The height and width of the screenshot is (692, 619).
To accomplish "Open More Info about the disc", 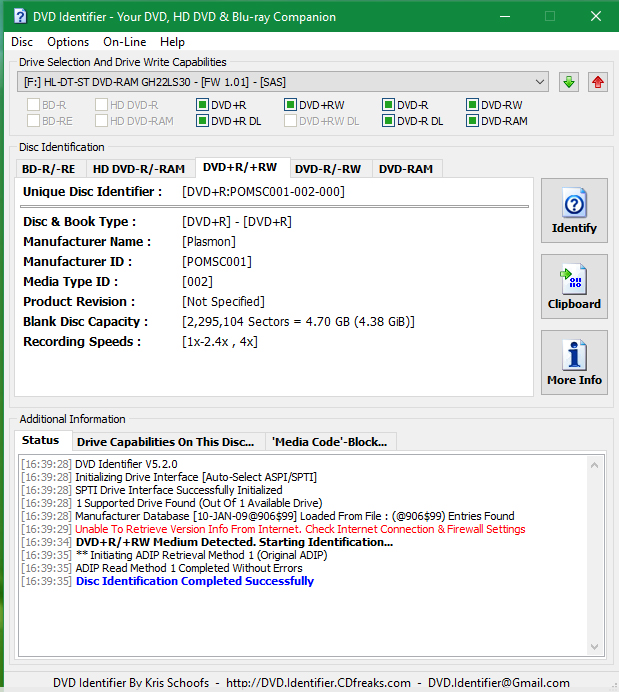I will (574, 362).
